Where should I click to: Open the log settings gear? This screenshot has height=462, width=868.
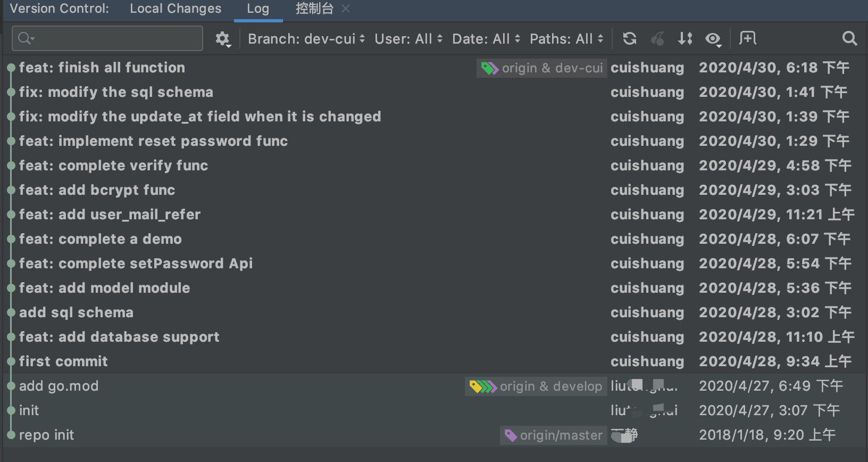[x=222, y=38]
